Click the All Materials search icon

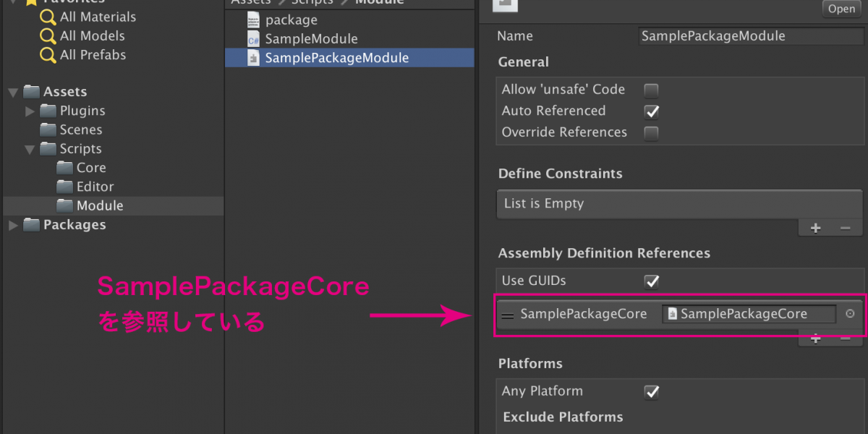pos(48,17)
